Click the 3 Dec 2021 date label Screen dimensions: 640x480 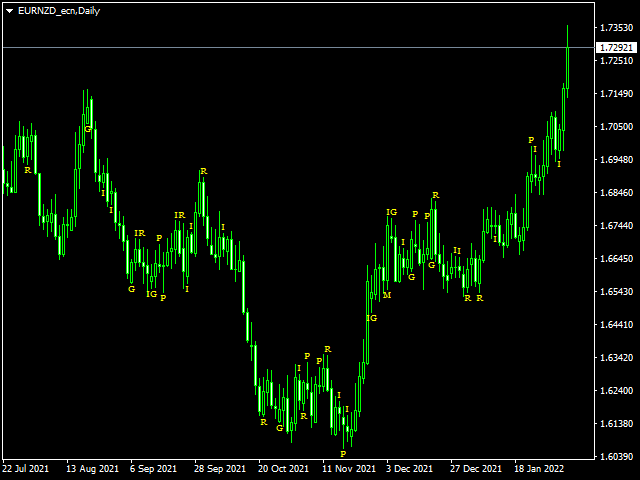(x=409, y=469)
